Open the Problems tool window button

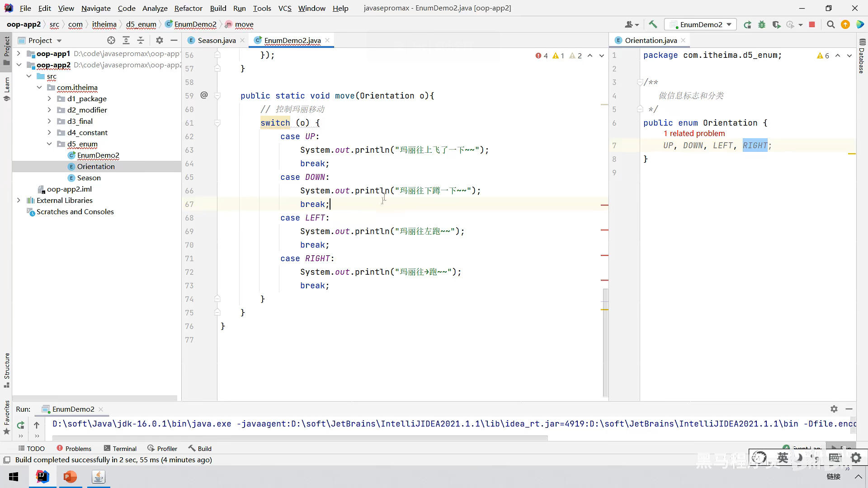[74, 448]
